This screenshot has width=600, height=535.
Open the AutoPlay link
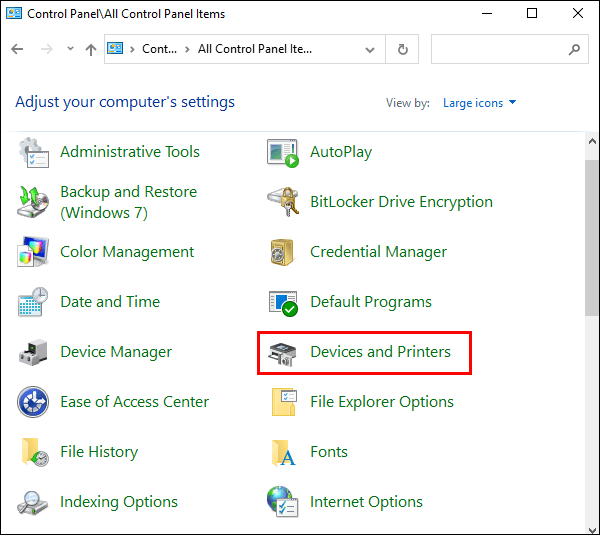(x=341, y=152)
